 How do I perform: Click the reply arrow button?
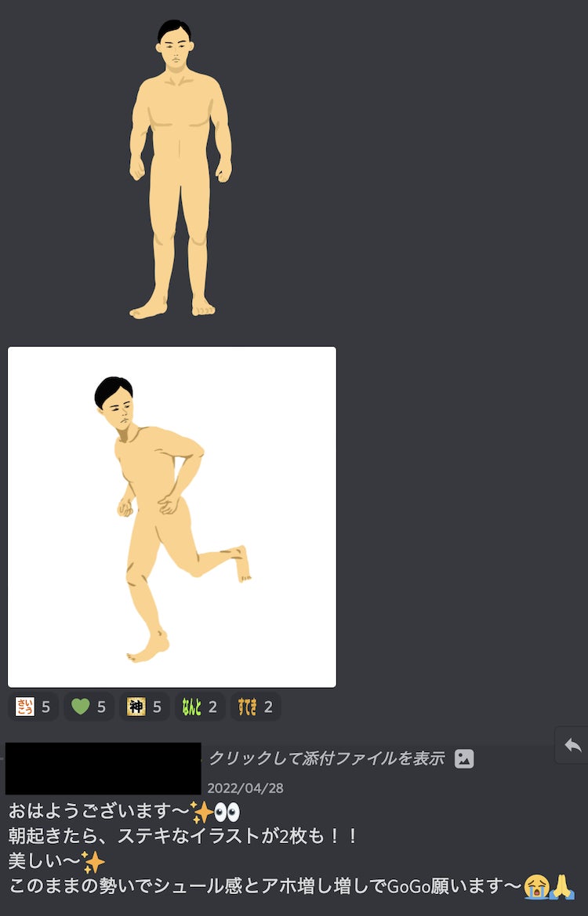tap(572, 745)
